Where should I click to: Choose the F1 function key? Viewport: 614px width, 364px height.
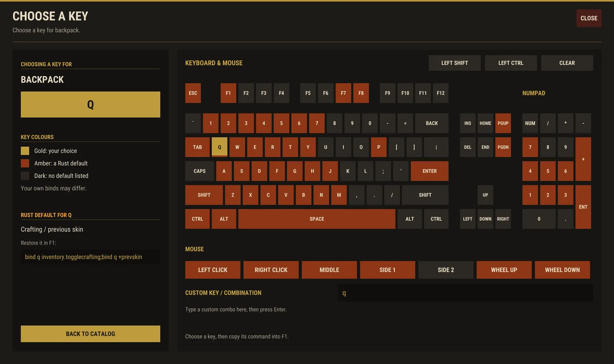[x=228, y=93]
